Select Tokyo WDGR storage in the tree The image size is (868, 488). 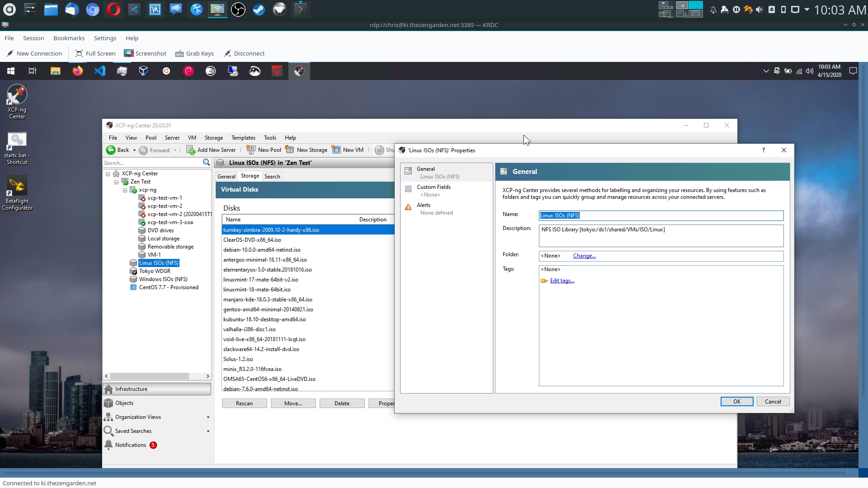click(155, 271)
